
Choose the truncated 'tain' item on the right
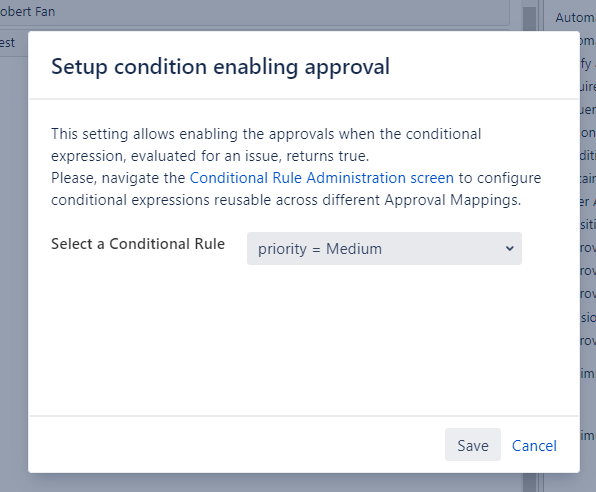click(588, 178)
